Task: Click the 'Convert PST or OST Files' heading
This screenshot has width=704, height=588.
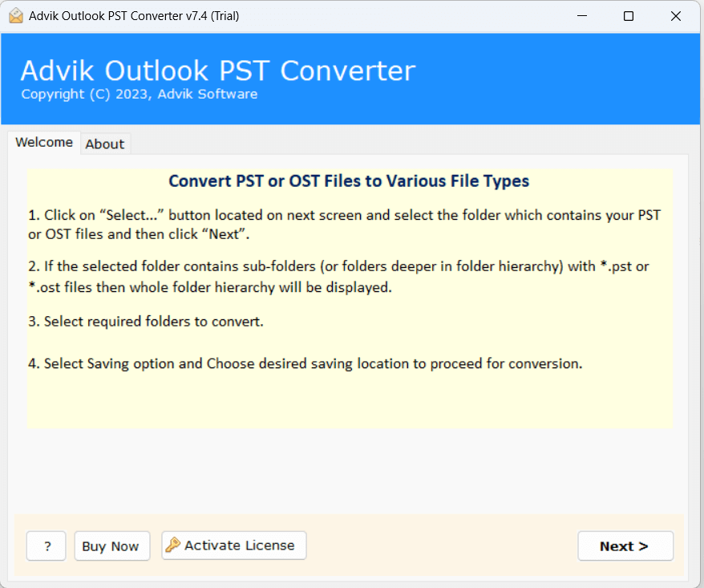Action: pos(349,181)
